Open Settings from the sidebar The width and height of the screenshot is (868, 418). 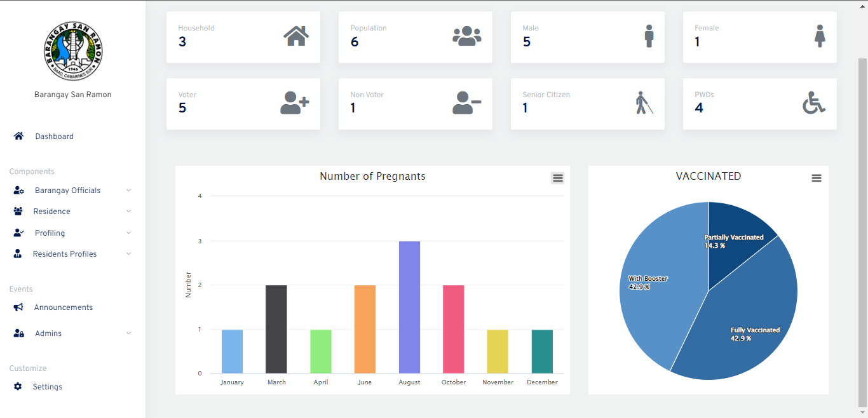point(48,386)
